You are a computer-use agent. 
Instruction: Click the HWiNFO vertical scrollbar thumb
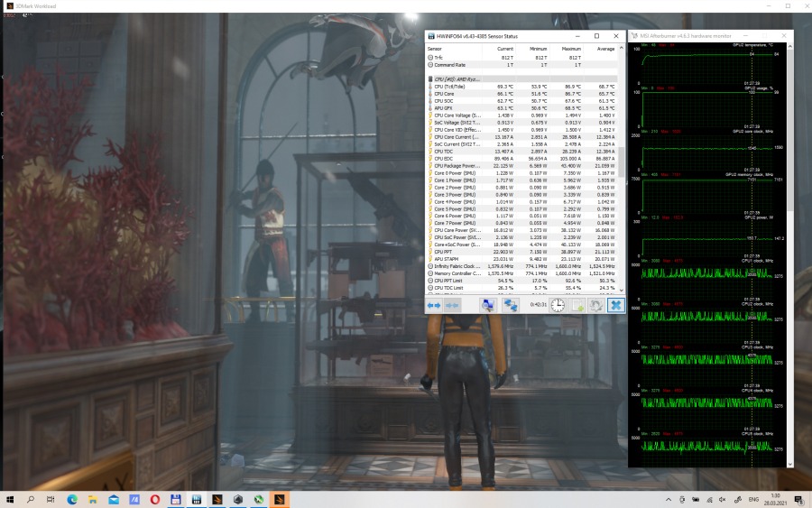coord(622,162)
